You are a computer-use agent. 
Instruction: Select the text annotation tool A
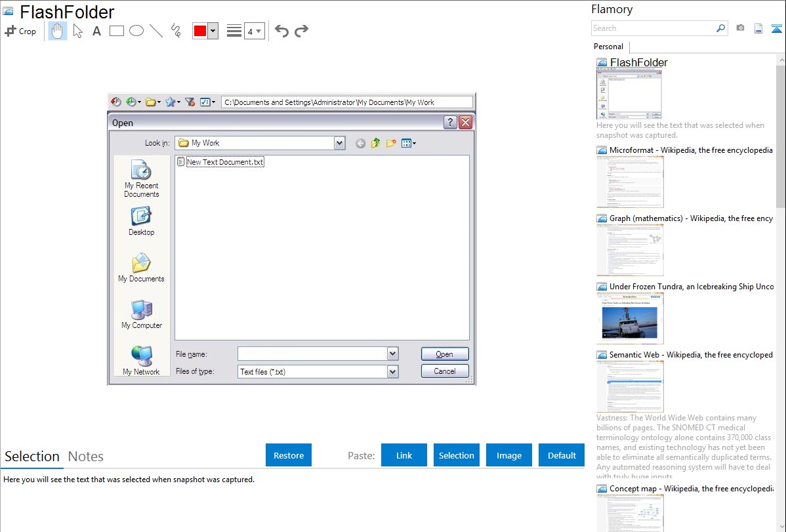point(96,31)
